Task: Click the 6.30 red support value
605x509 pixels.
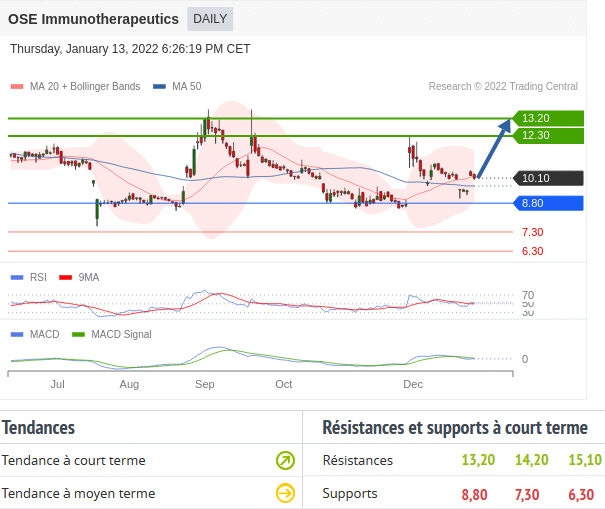Action: (532, 251)
